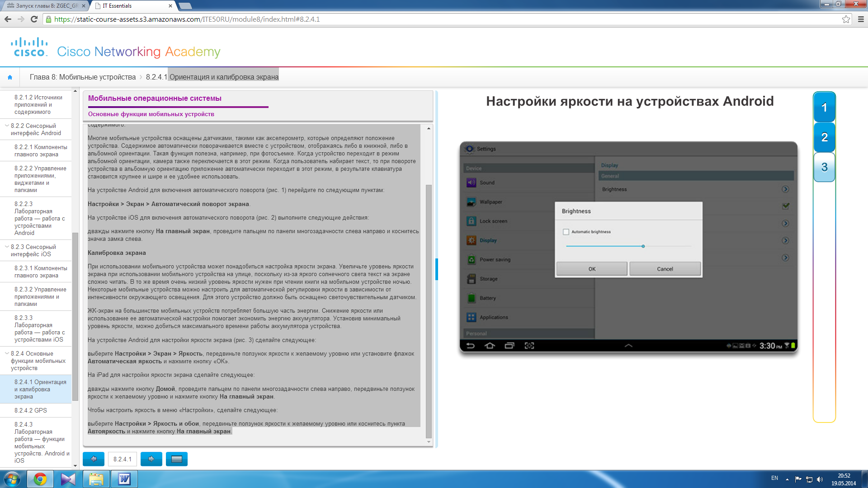
Task: Collapse 8.2.4 Основные функции section
Action: click(x=6, y=353)
